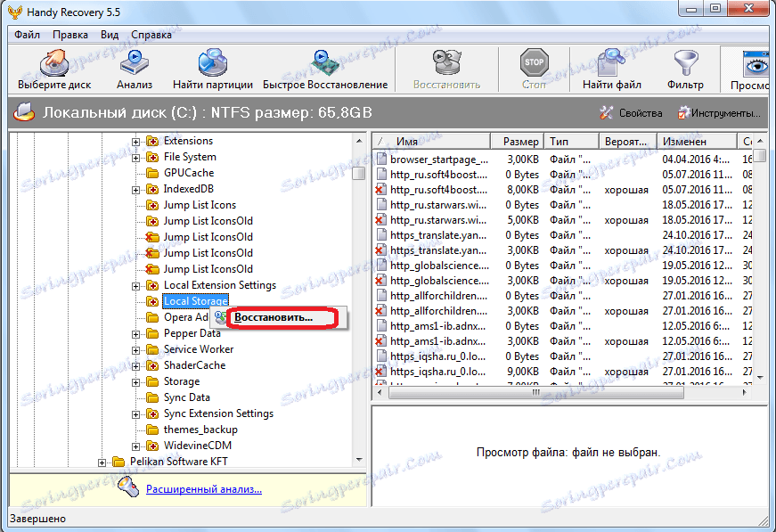Click the file list scroll down arrow
Screen dimensions: 776x532
[760, 377]
